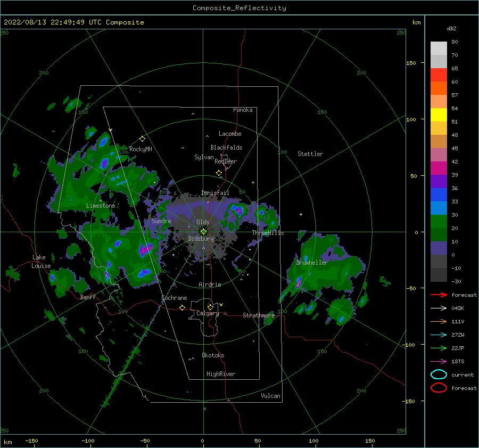Click the Innisfail city label
This screenshot has width=479, height=448.
[x=215, y=193]
